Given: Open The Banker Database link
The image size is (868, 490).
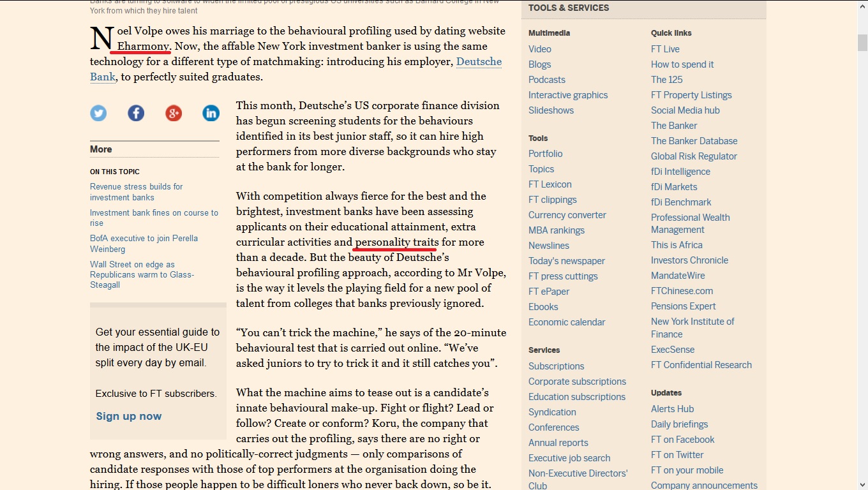Looking at the screenshot, I should click(694, 141).
